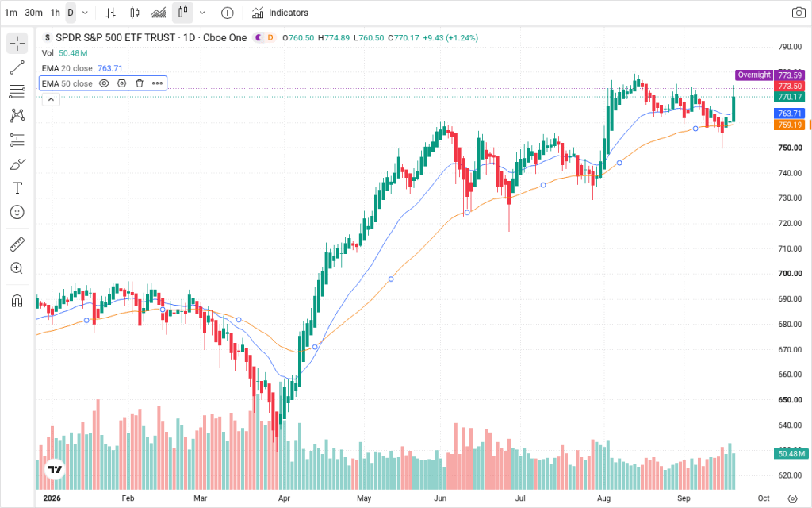Open more options for EMA 50
This screenshot has width=812, height=508.
tap(157, 83)
